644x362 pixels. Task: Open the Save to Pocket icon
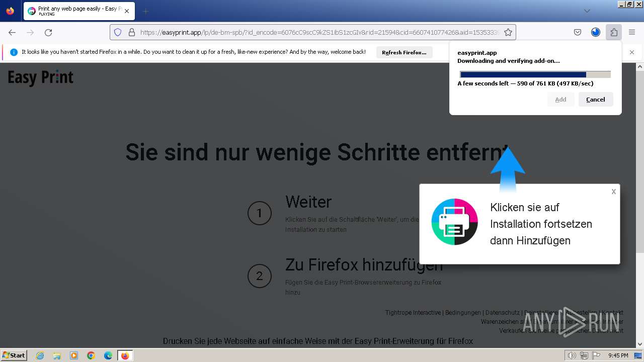point(578,32)
